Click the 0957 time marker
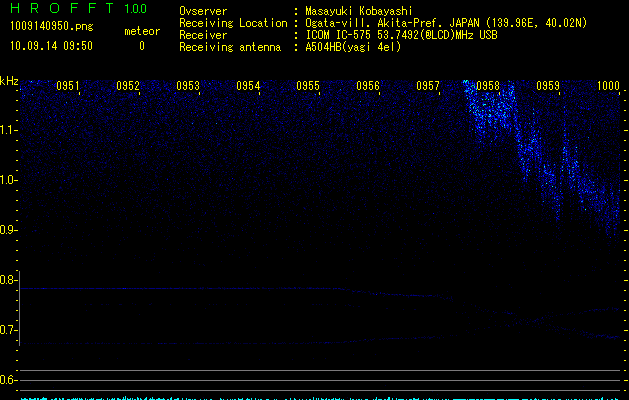This screenshot has width=629, height=400. (428, 86)
